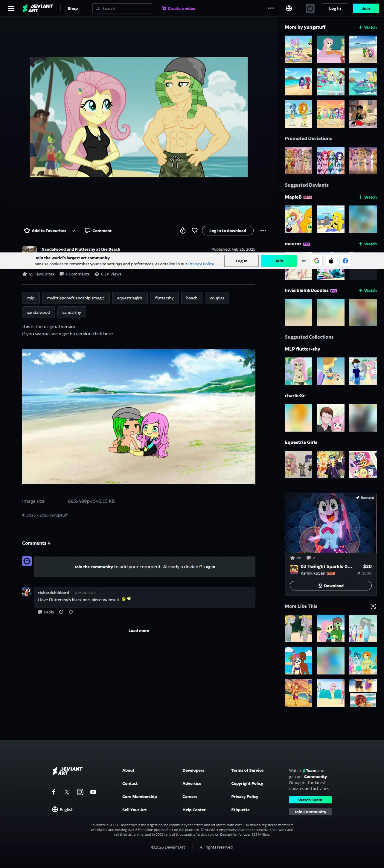The height and width of the screenshot is (868, 384).
Task: Open the gacha version beach image
Action: [x=139, y=416]
